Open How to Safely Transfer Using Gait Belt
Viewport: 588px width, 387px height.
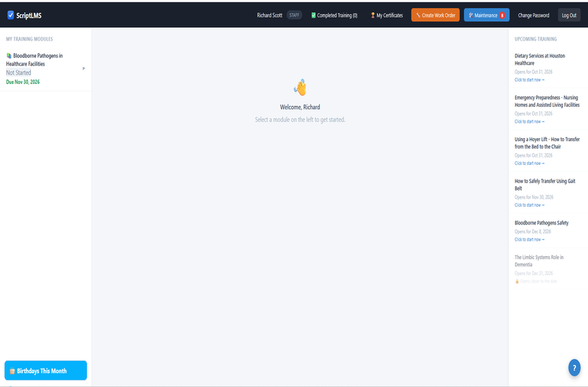pos(545,185)
